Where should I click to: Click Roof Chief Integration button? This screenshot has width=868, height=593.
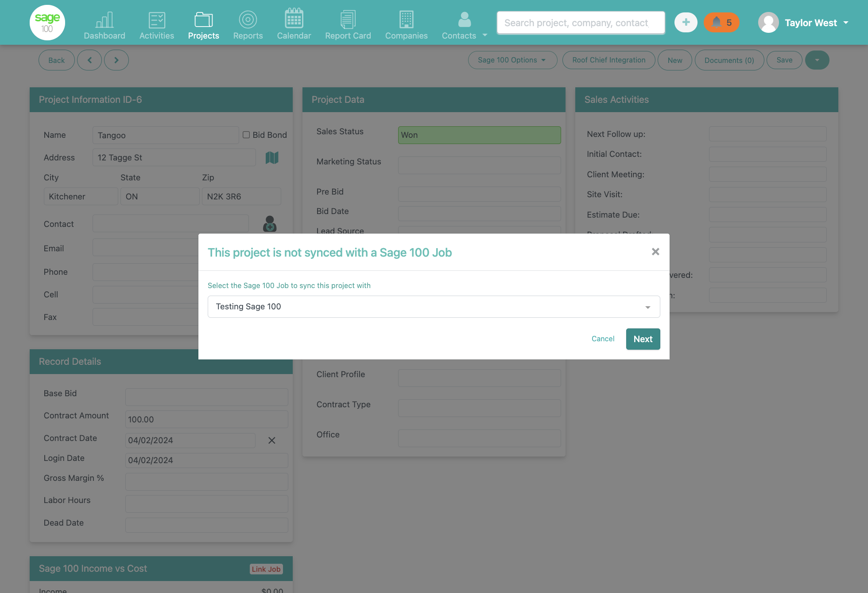coord(609,60)
